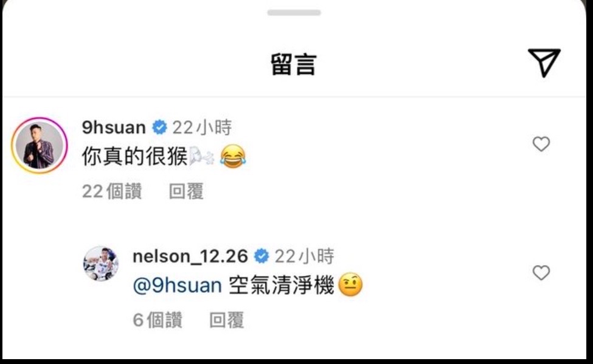Viewport: 593px width, 364px height.
Task: View the 6個讚 likes list
Action: (158, 320)
